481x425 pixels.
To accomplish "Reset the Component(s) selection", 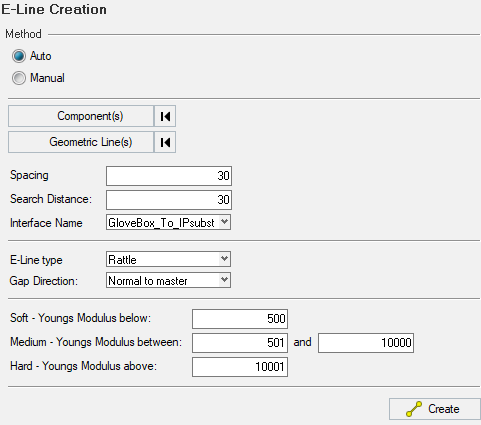I will (x=165, y=116).
